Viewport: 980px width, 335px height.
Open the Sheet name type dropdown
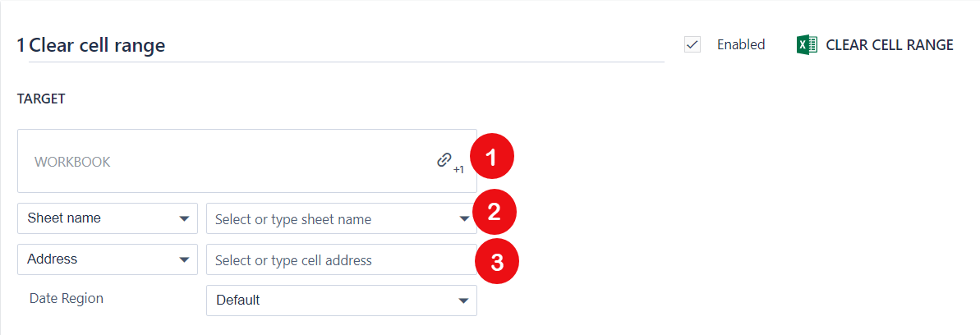point(107,218)
